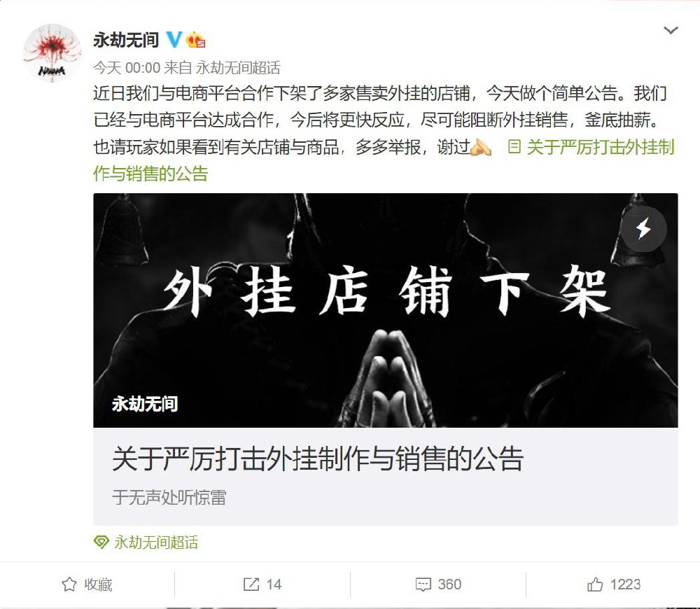Click the article document icon before green link
This screenshot has width=700, height=609.
(514, 146)
